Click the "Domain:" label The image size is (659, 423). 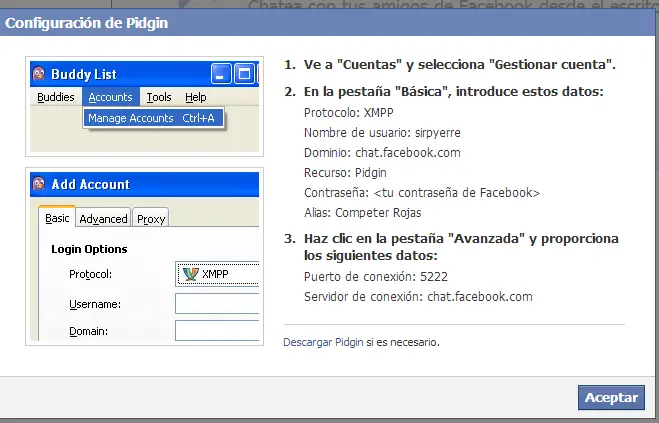click(x=88, y=331)
